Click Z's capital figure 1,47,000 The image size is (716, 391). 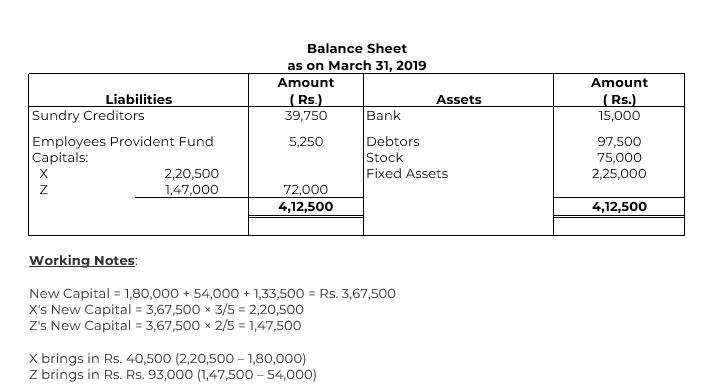coord(192,190)
